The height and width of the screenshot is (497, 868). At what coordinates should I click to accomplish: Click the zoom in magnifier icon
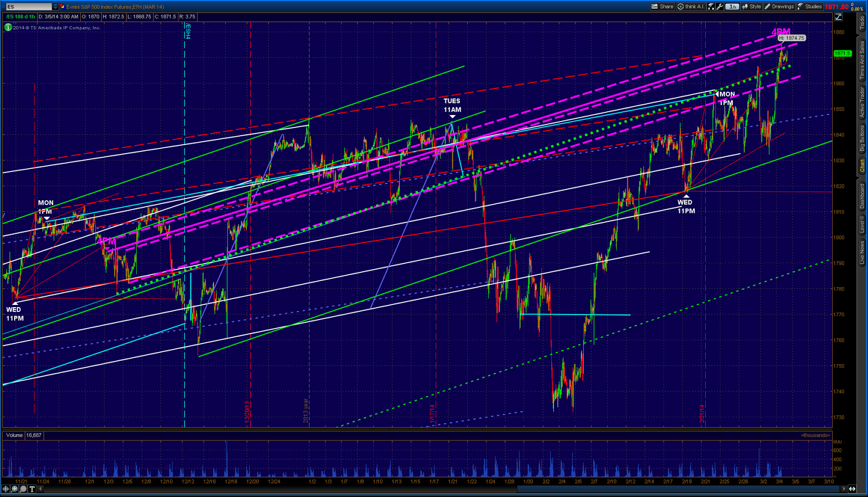[x=15, y=489]
